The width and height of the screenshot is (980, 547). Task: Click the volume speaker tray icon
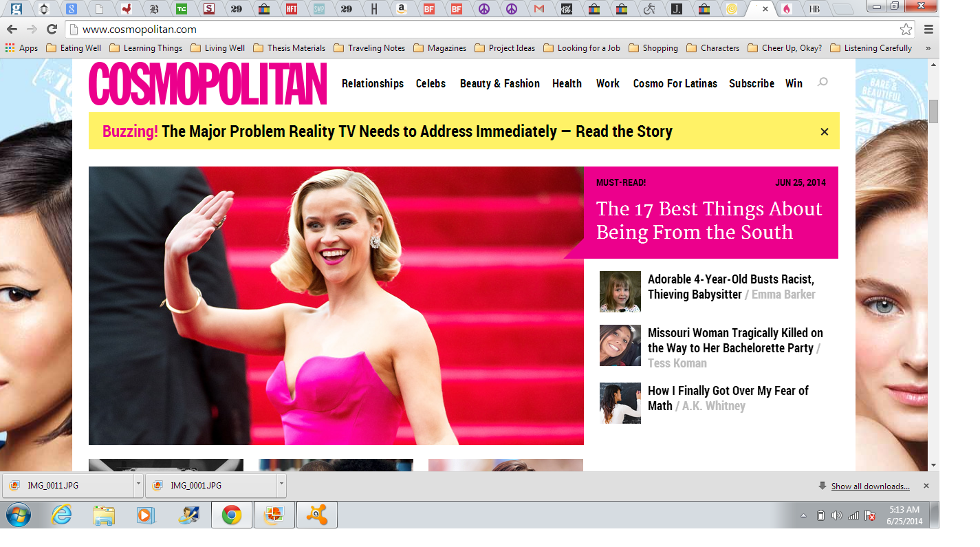pyautogui.click(x=836, y=515)
